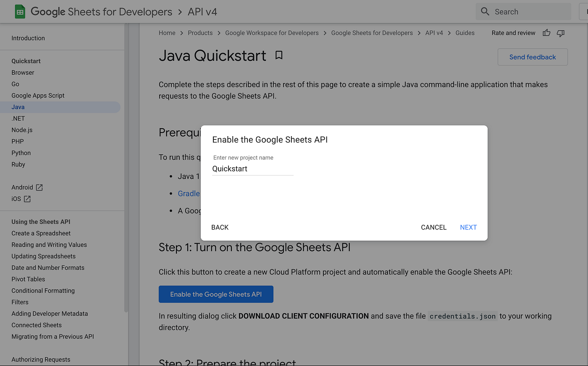
Task: Click the Guides breadcrumb link
Action: click(465, 33)
